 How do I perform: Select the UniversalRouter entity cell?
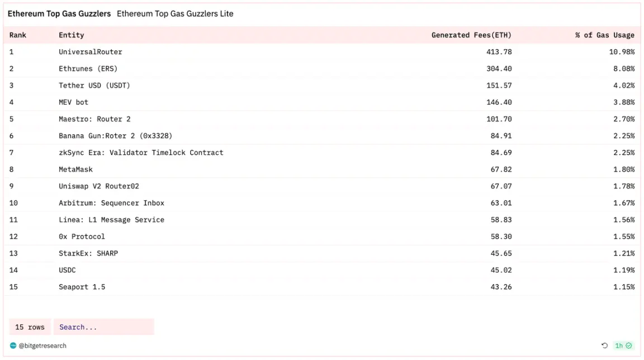91,51
